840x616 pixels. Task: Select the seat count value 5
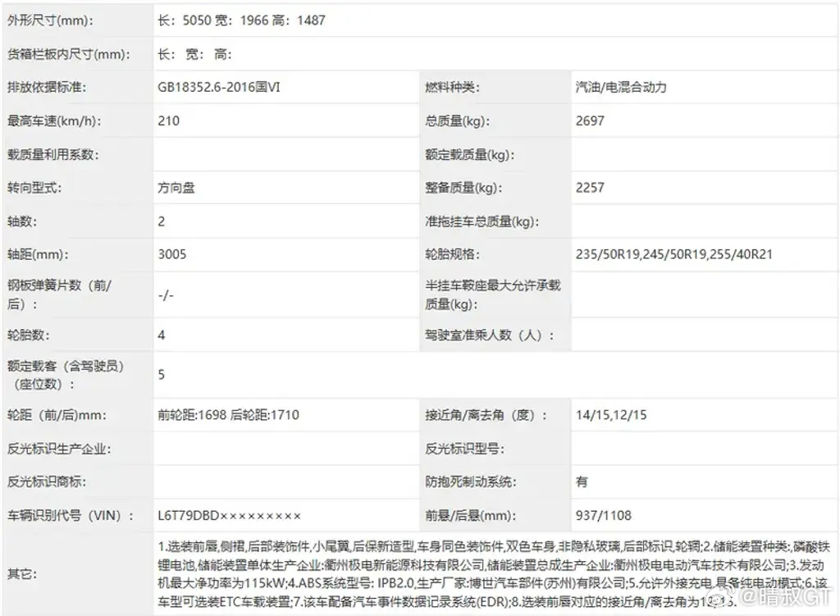(x=162, y=375)
